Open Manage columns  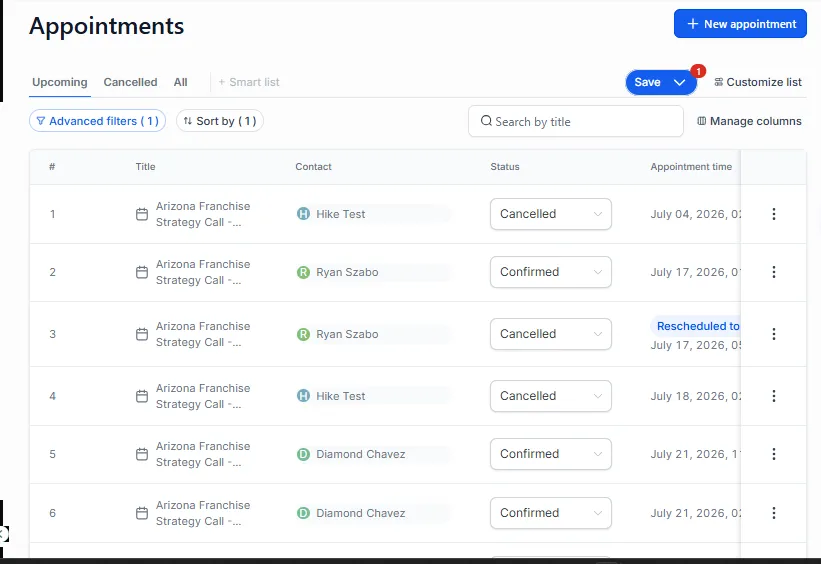[x=749, y=121]
